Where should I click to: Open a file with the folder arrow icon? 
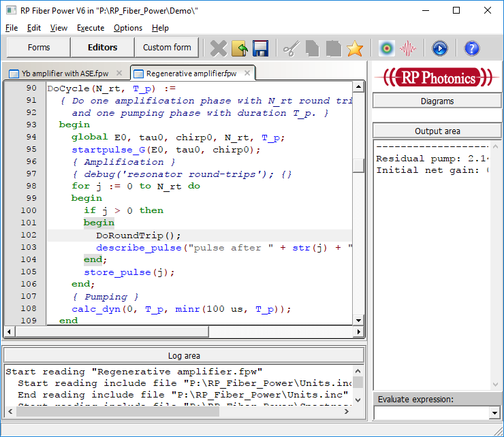pos(240,48)
